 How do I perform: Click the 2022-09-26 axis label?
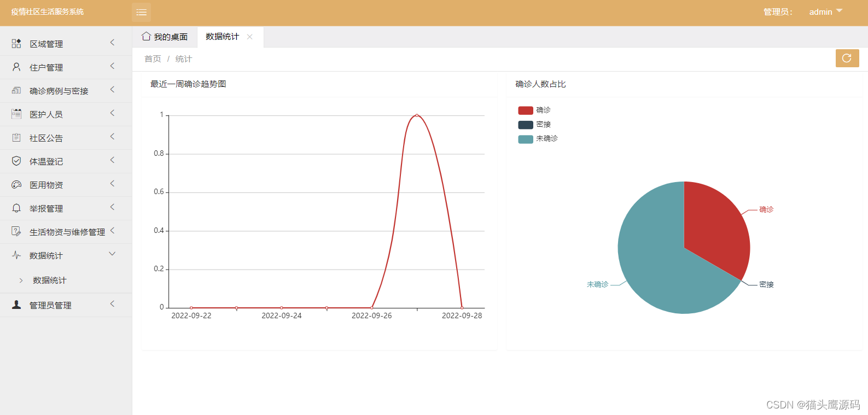372,315
